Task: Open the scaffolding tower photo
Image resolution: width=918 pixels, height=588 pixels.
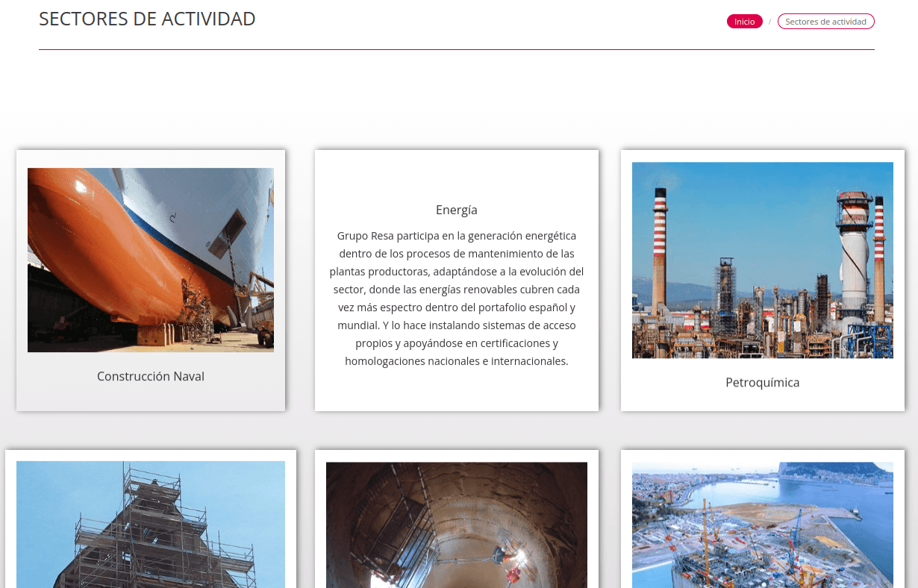Action: click(x=151, y=525)
